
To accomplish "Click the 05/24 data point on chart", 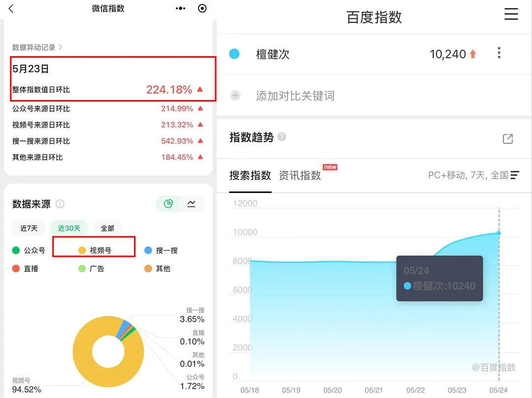I will [499, 233].
